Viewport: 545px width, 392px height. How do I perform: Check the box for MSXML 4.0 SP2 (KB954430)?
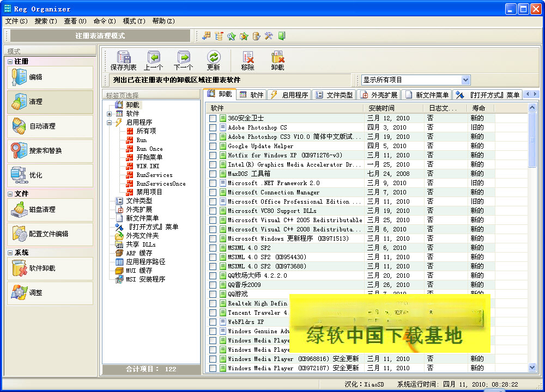click(x=213, y=258)
